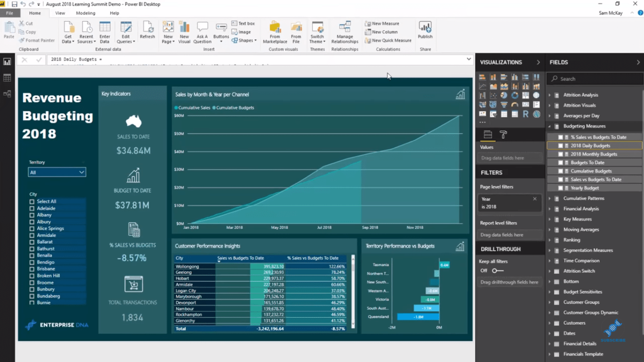Open the Shapes dropdown

pyautogui.click(x=244, y=41)
